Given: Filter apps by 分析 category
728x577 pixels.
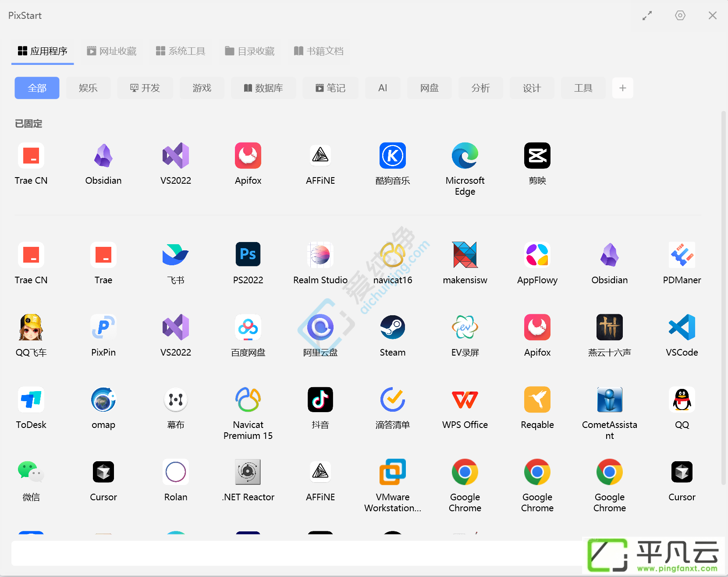Looking at the screenshot, I should click(481, 88).
